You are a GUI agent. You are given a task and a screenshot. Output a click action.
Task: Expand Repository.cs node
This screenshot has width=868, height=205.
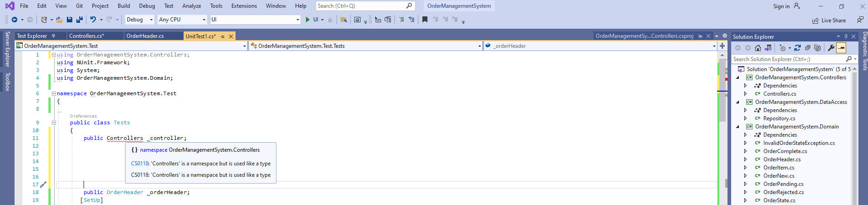point(745,118)
